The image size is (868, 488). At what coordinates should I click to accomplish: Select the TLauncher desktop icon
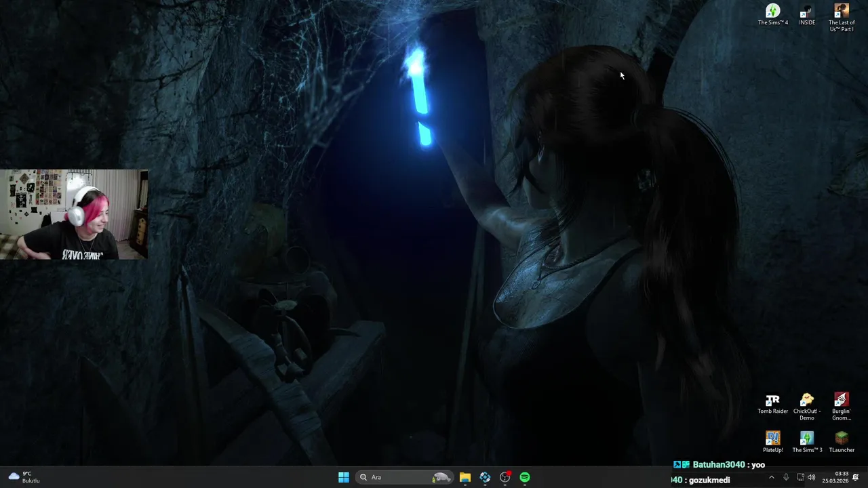(841, 442)
